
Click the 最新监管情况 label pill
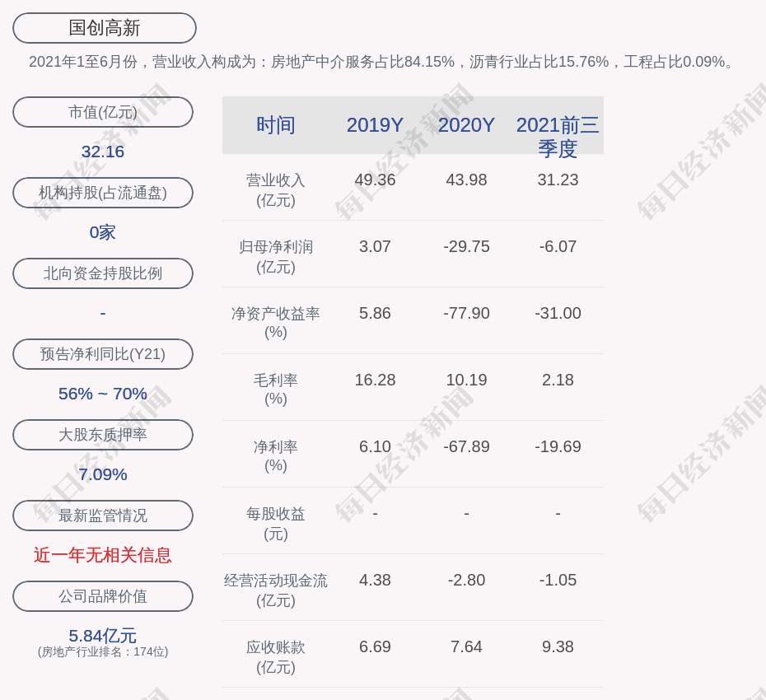coord(103,516)
